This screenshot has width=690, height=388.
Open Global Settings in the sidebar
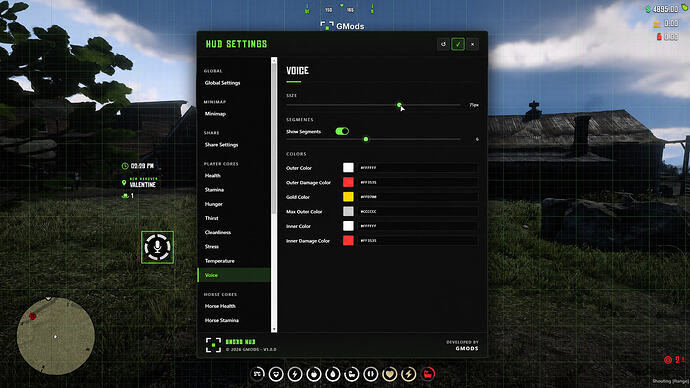click(222, 83)
